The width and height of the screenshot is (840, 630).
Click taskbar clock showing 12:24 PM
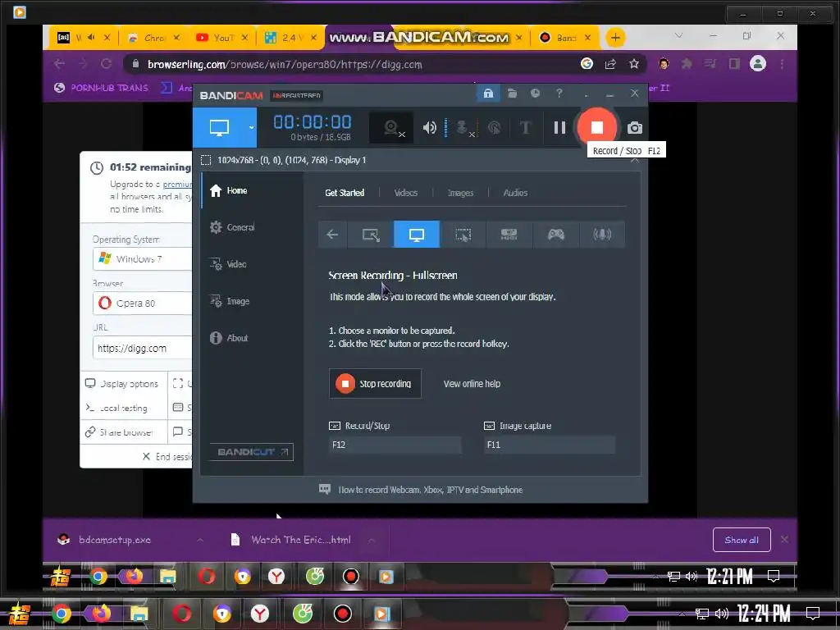coord(764,614)
